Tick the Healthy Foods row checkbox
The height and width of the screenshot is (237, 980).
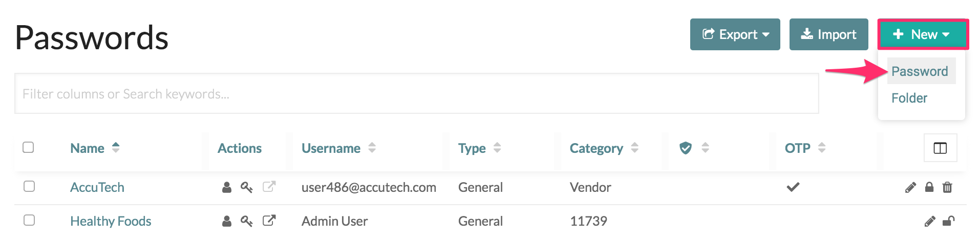click(29, 220)
